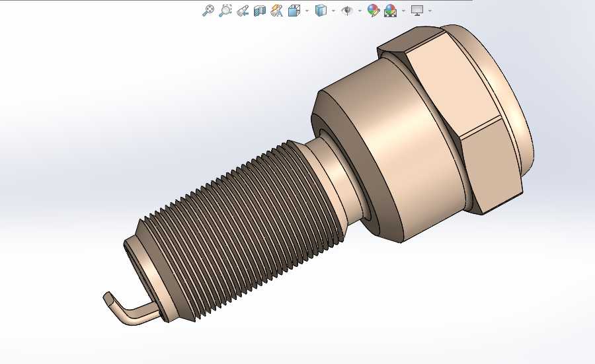Open the Apply Scene dropdown arrow
Image resolution: width=595 pixels, height=364 pixels.
click(x=403, y=11)
